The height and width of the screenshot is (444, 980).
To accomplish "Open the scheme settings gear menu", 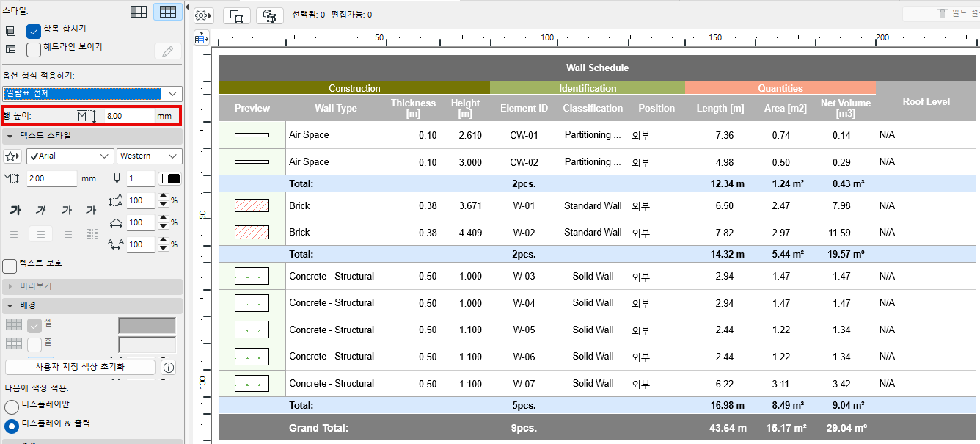I will [203, 15].
